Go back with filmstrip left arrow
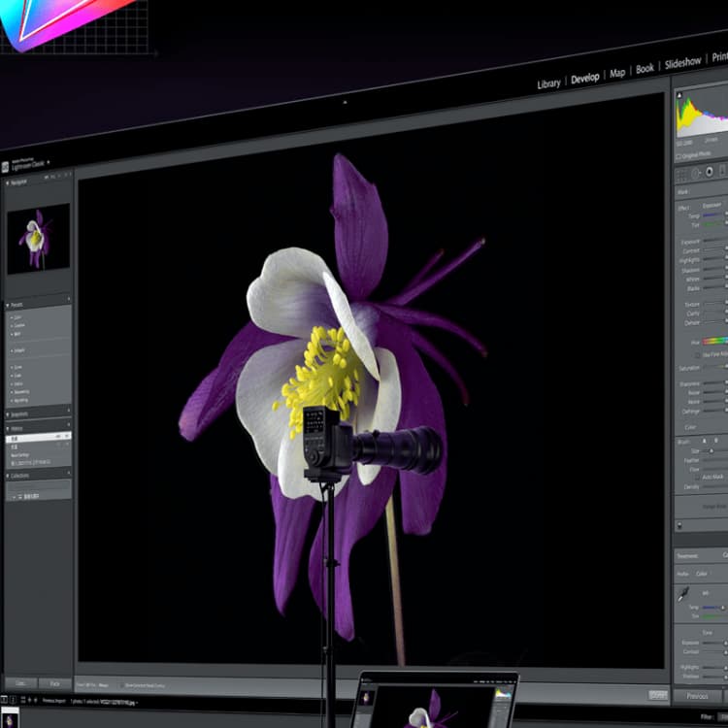 point(30,700)
